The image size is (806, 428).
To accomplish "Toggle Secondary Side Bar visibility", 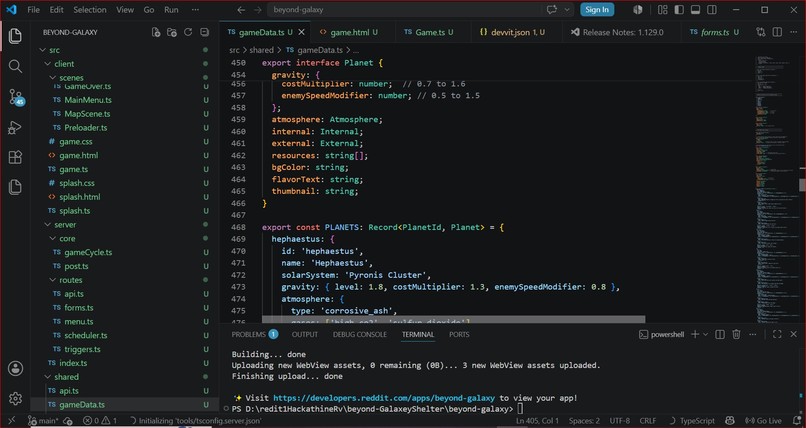I will click(712, 10).
